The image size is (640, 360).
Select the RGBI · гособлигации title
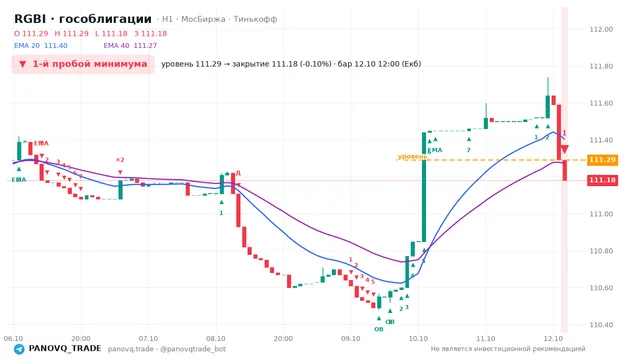tap(83, 19)
